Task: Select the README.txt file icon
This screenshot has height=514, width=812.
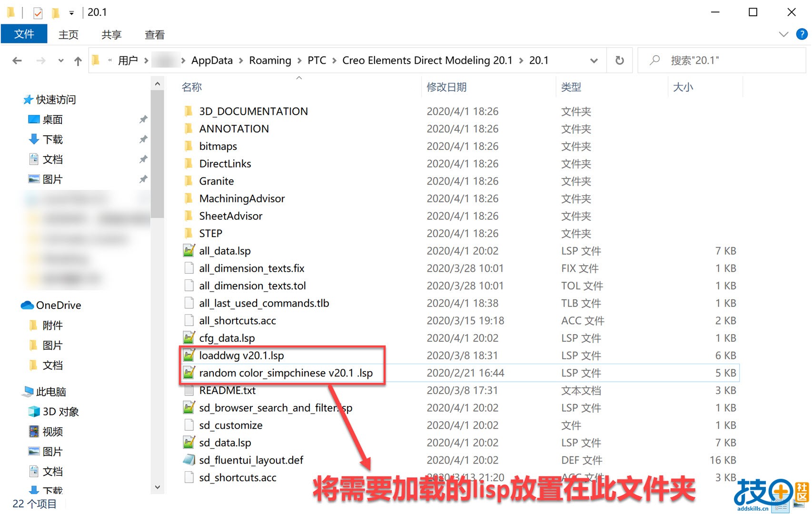Action: click(189, 390)
